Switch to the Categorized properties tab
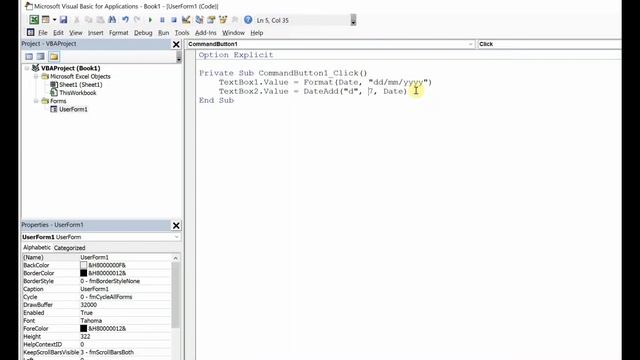Viewport: 640px width, 360px height. click(69, 248)
